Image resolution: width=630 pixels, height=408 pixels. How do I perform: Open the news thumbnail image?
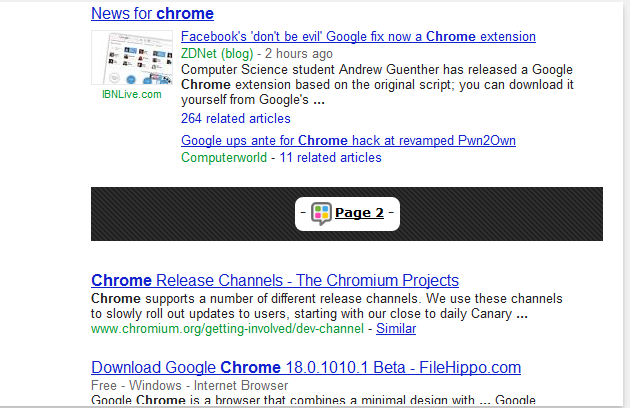[131, 58]
